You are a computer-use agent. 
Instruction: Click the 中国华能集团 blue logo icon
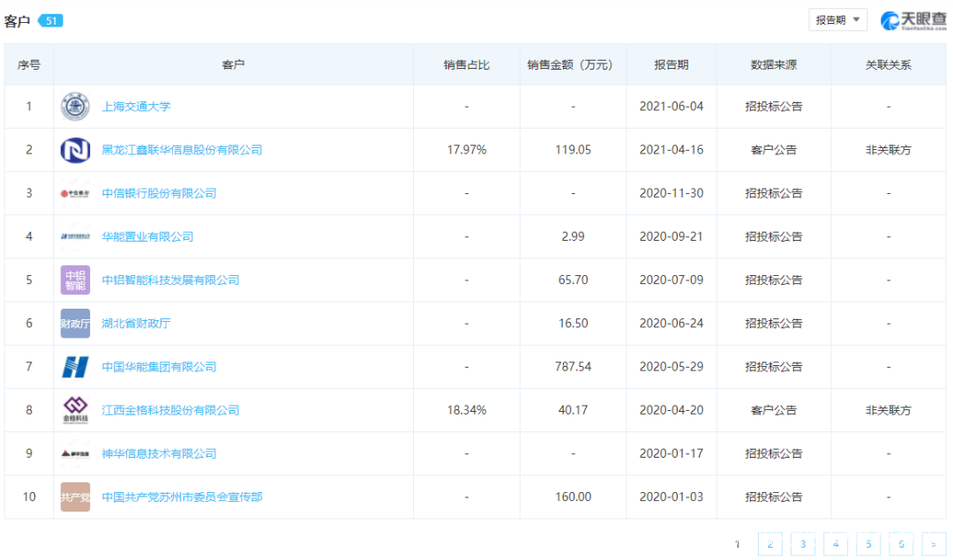point(75,367)
